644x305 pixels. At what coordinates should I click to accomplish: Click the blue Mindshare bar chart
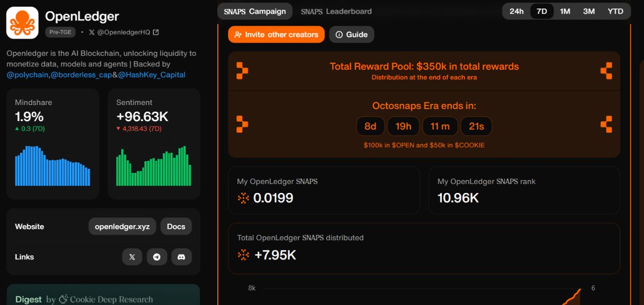[53, 166]
